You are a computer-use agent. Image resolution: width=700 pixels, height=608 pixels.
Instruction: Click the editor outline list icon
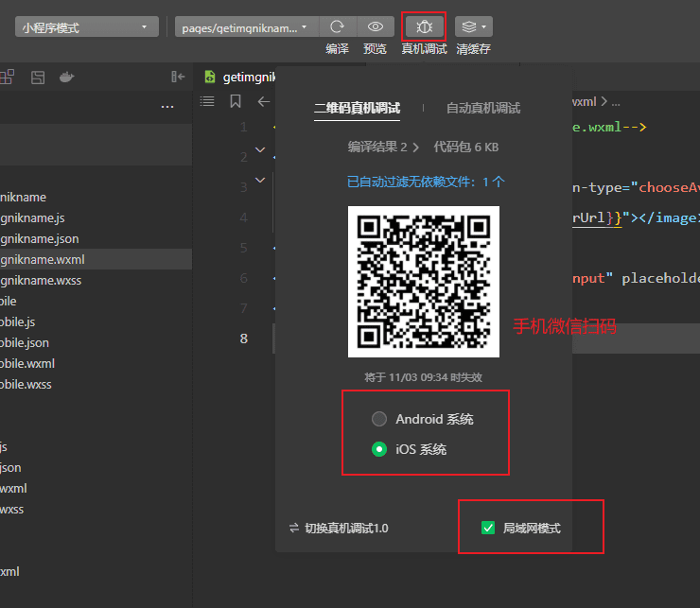207,102
